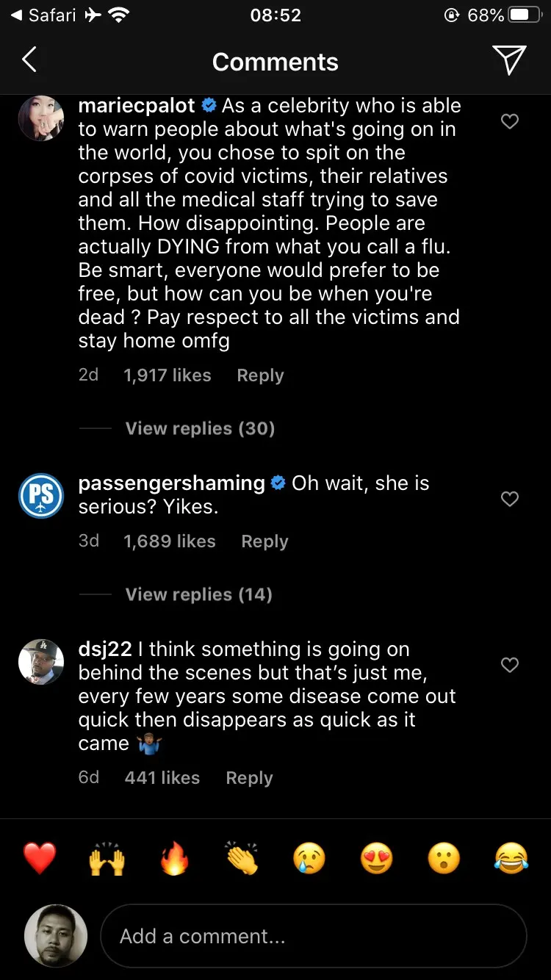Image resolution: width=551 pixels, height=980 pixels.
Task: Insert the red heart emoji reaction
Action: [40, 858]
